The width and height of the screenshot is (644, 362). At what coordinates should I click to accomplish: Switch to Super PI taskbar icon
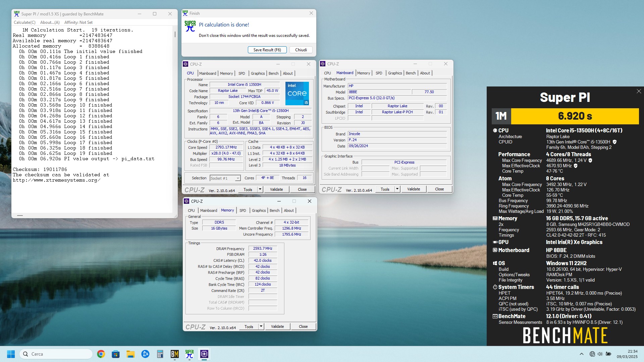point(190,354)
